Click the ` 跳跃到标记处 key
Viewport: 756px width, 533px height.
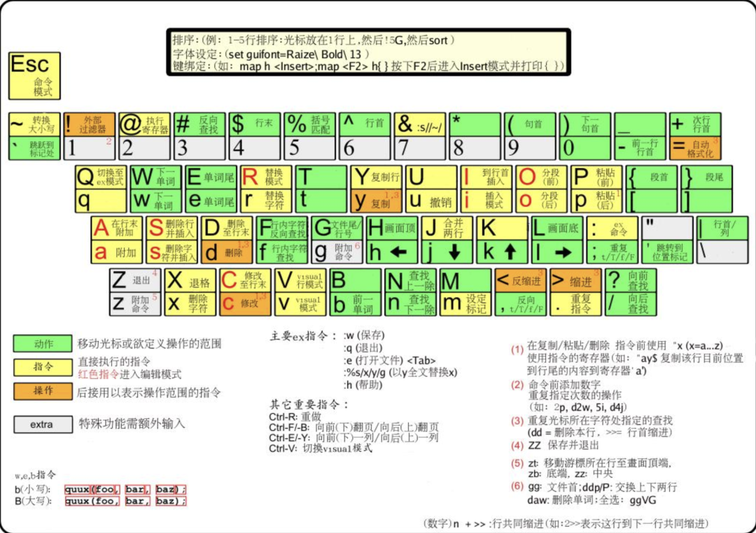coord(34,148)
